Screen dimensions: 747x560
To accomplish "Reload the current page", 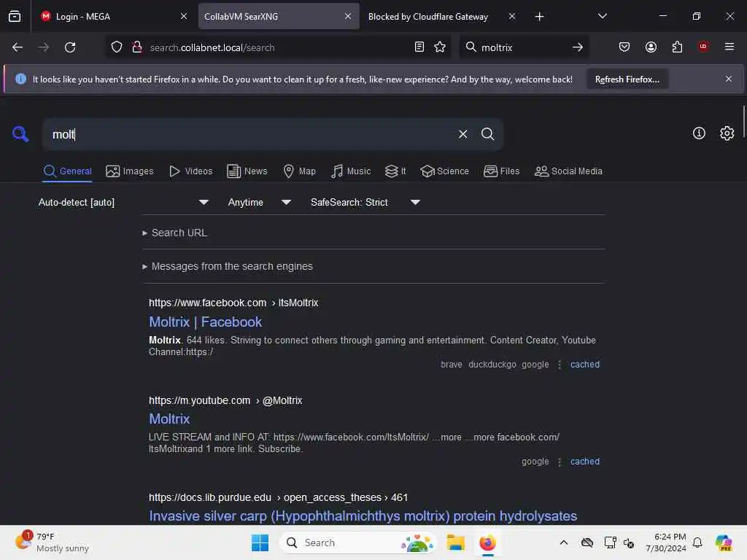I will click(x=70, y=47).
